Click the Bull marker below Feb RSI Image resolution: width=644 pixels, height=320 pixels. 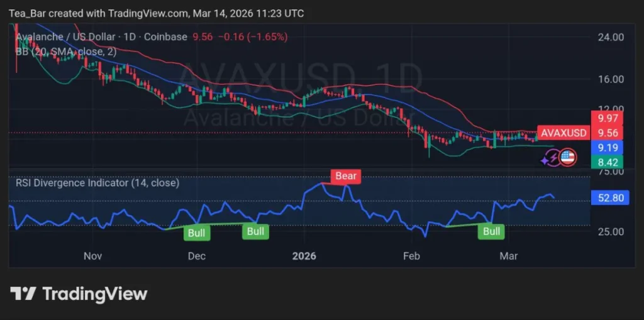point(491,231)
